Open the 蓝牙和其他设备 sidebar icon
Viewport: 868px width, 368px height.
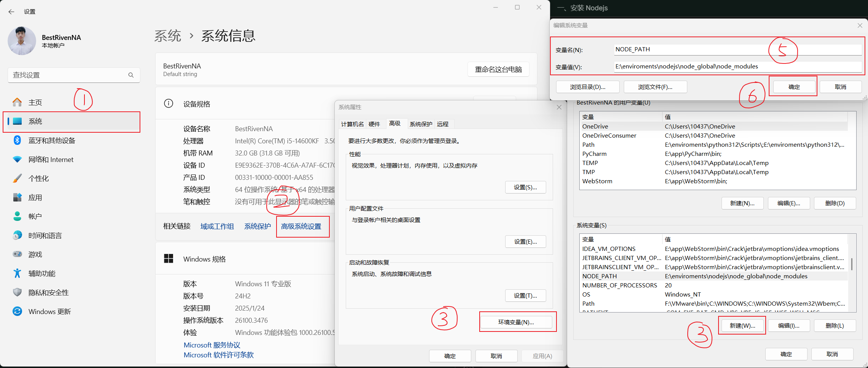17,140
